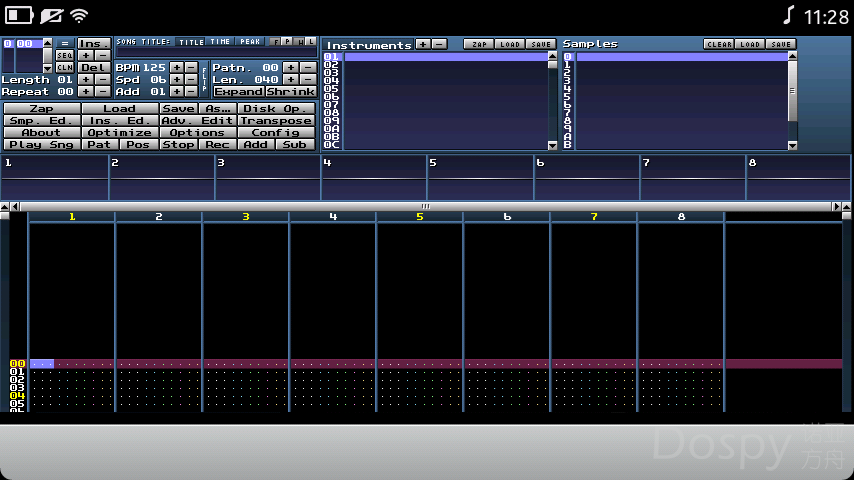
Task: Click Samples SAVE button
Action: 780,44
